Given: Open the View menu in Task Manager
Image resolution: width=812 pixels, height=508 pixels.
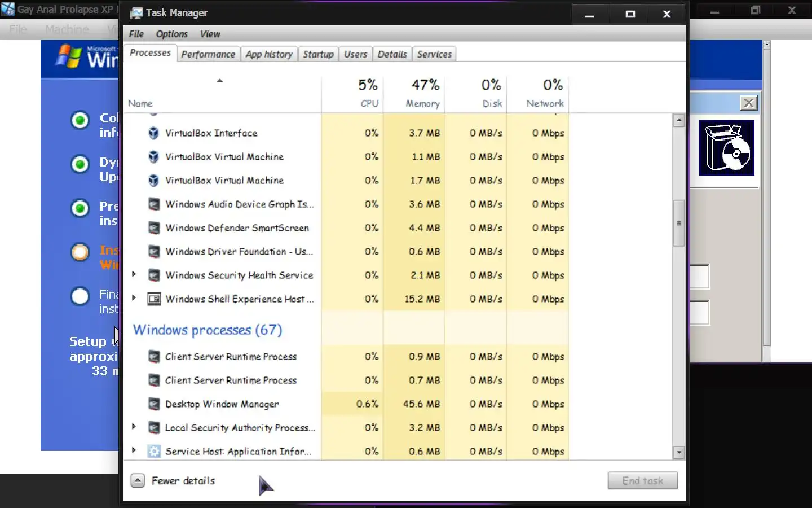Looking at the screenshot, I should pos(210,34).
